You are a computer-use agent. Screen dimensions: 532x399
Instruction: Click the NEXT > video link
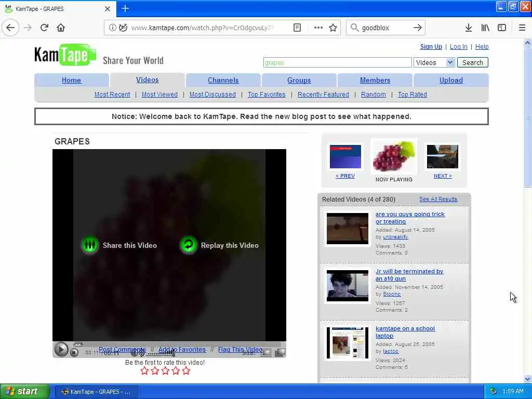(443, 176)
